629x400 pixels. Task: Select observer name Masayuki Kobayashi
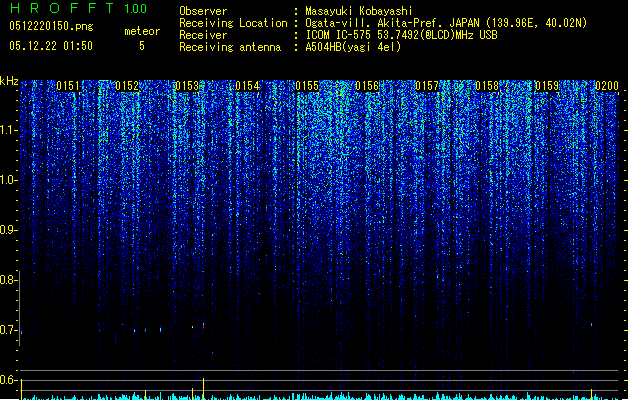(x=359, y=11)
